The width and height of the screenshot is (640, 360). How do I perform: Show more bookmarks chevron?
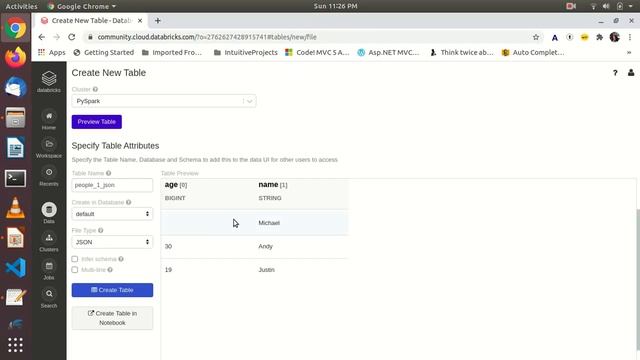pyautogui.click(x=629, y=53)
